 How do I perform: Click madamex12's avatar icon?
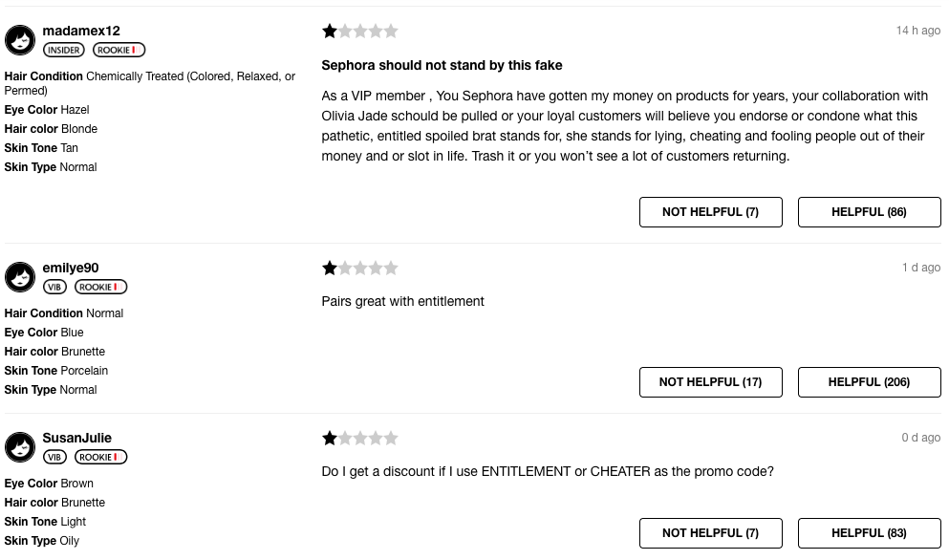20,40
